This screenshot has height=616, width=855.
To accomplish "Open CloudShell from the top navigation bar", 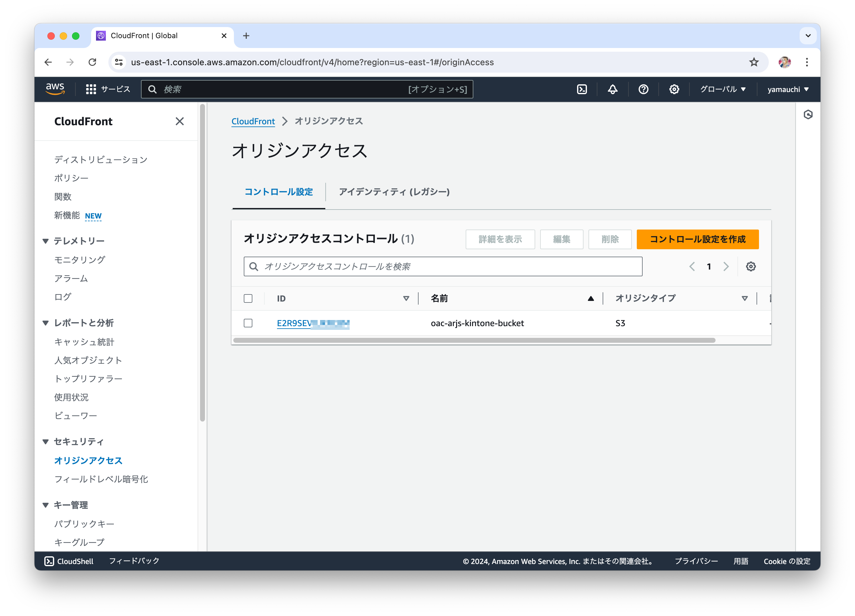I will 582,89.
